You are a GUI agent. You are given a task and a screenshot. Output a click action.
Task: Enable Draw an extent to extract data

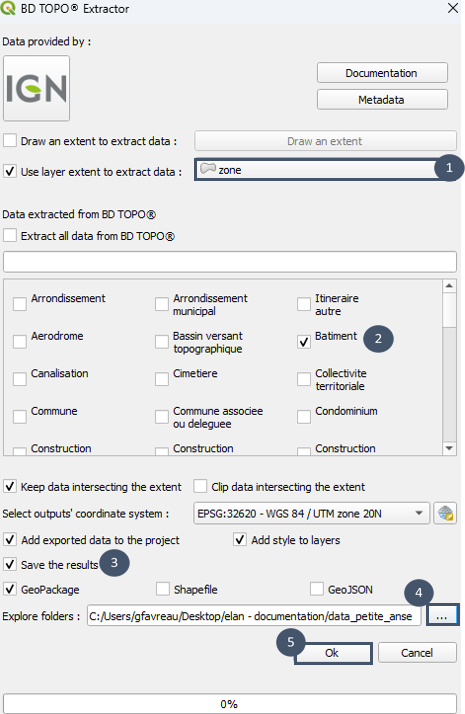[x=10, y=140]
